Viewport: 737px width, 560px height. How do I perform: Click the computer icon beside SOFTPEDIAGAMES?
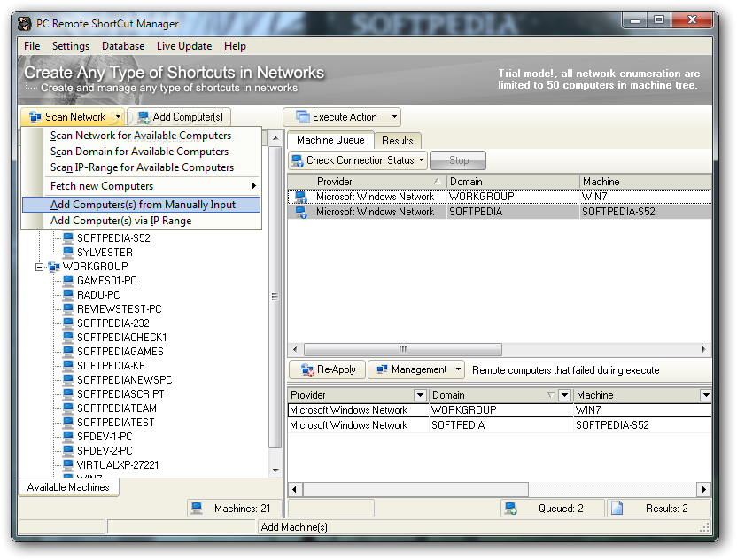coord(68,351)
